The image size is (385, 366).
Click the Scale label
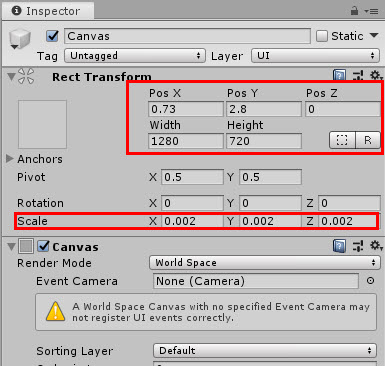32,221
